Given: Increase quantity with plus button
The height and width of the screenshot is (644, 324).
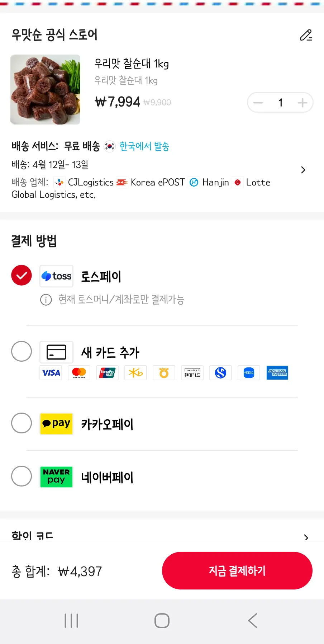Looking at the screenshot, I should 302,103.
